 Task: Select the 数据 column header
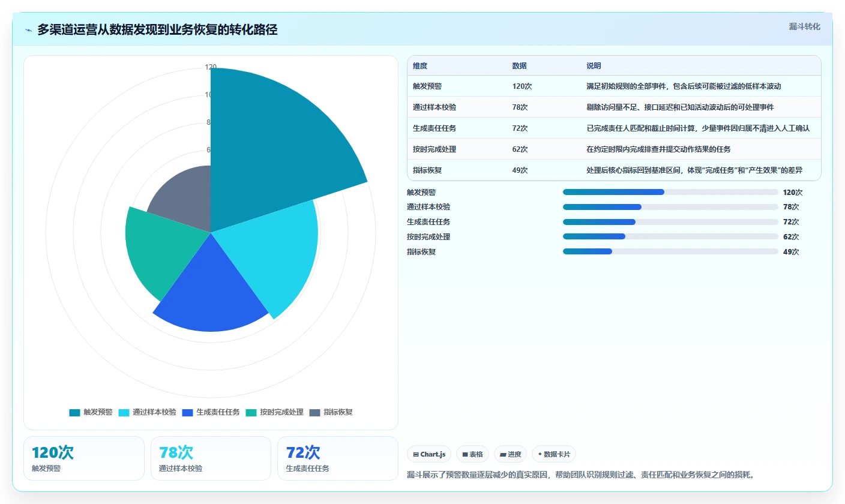519,66
